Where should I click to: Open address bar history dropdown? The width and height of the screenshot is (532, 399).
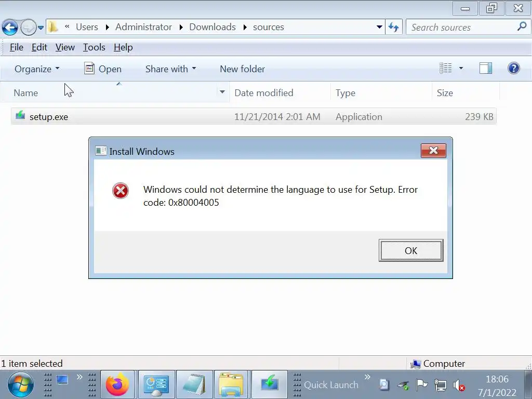coord(379,27)
